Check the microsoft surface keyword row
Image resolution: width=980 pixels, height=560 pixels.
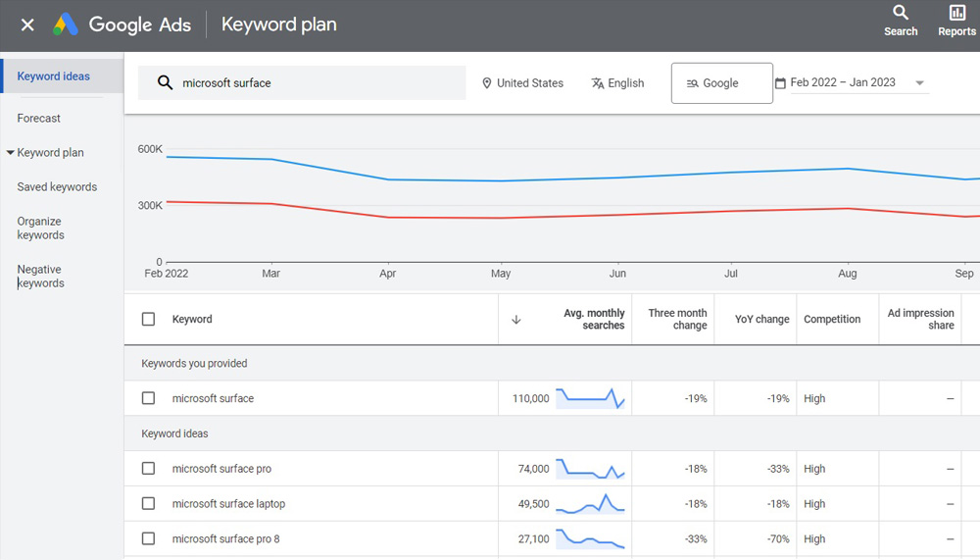(x=148, y=398)
